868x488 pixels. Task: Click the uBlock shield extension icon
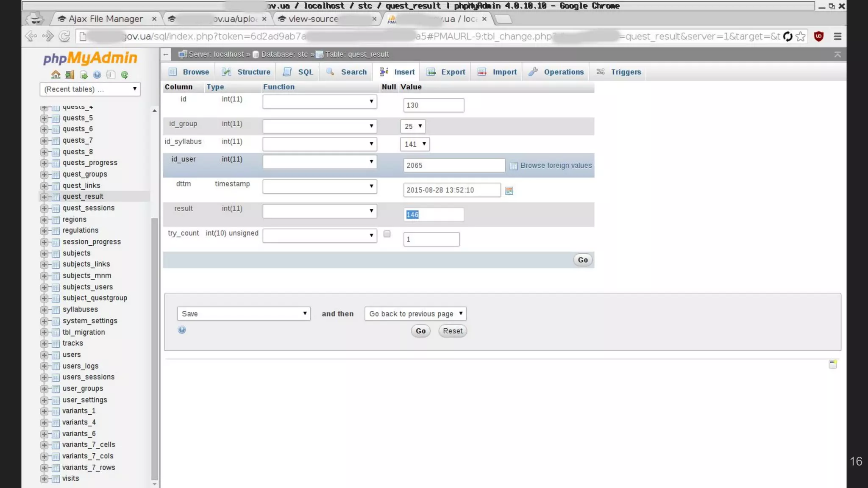(818, 36)
